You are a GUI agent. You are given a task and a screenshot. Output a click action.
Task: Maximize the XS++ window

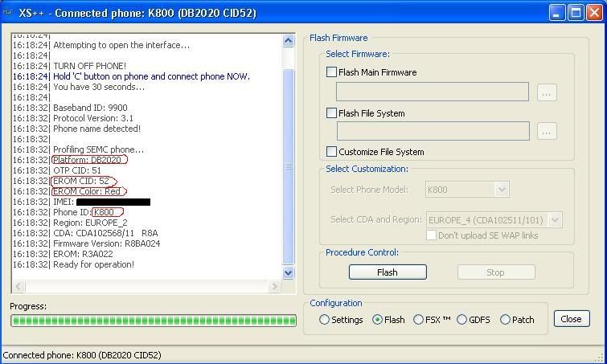click(x=576, y=12)
